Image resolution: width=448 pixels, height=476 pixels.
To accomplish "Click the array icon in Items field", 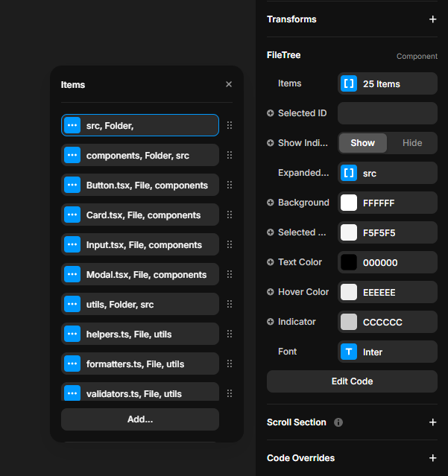I will tap(349, 84).
